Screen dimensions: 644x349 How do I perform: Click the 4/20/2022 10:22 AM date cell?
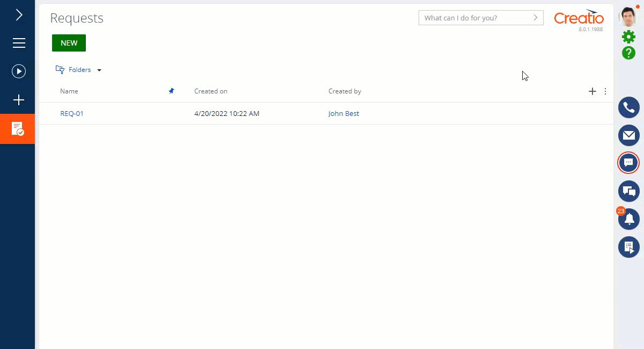[226, 113]
